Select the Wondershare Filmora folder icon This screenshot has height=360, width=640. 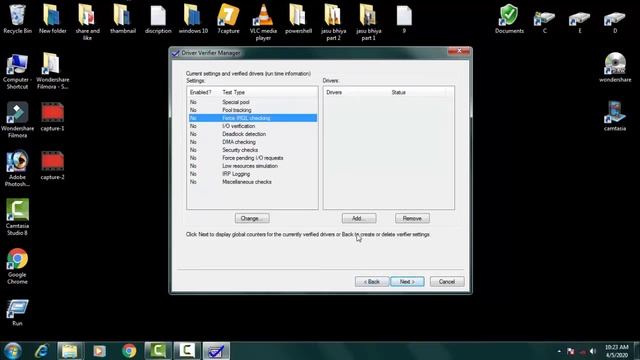coord(53,71)
